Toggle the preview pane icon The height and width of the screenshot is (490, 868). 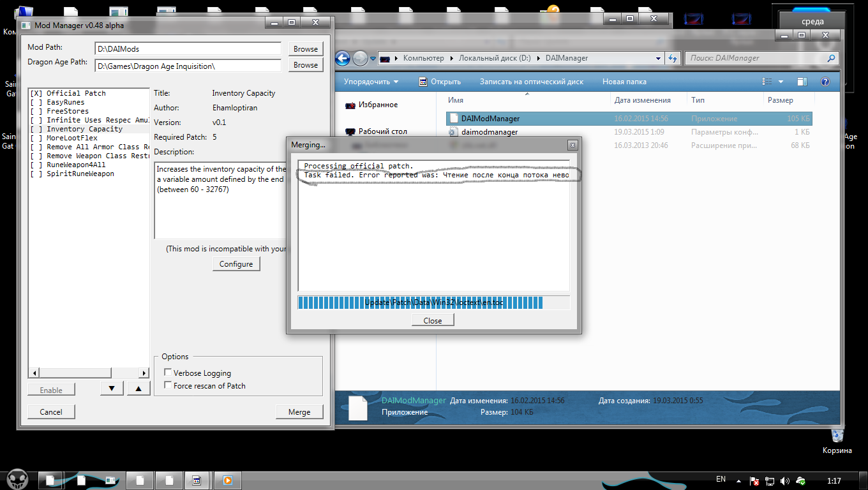(x=802, y=82)
